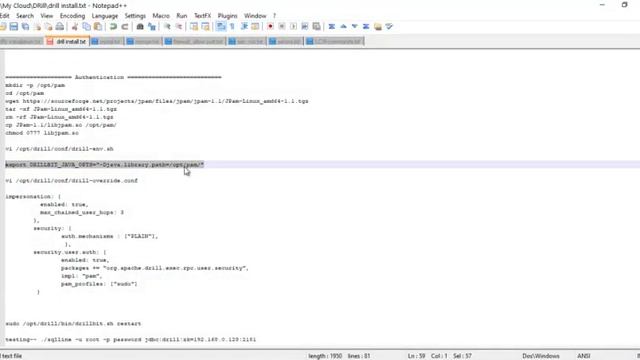Toggle synchronize vertical scrolling icon
640x360 pixels.
(194, 27)
